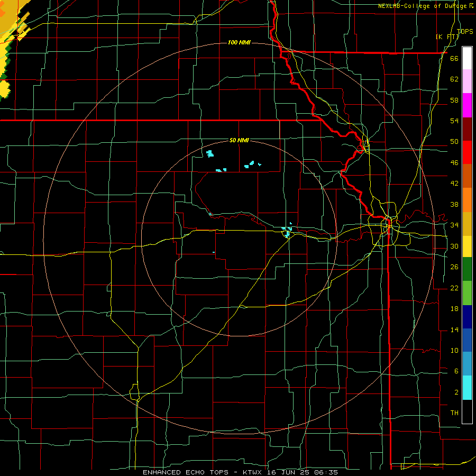Image resolution: width=476 pixels, height=476 pixels.
Task: Click the 50 NMI range ring label
Action: (239, 140)
